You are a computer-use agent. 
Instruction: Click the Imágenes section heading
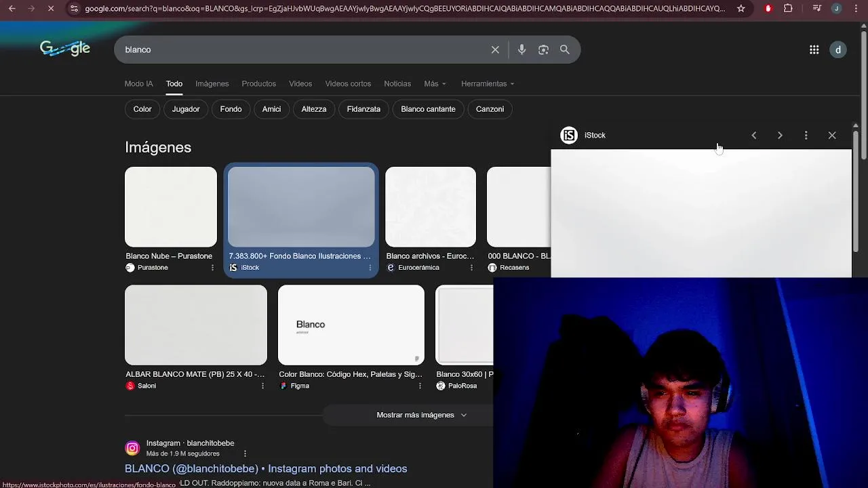158,147
